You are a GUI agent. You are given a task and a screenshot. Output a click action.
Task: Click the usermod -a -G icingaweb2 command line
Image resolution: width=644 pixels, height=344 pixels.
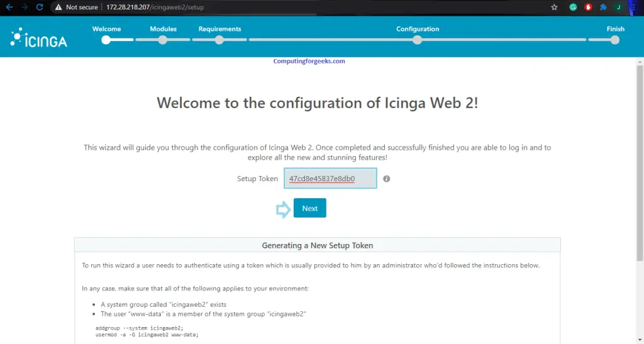coord(147,335)
